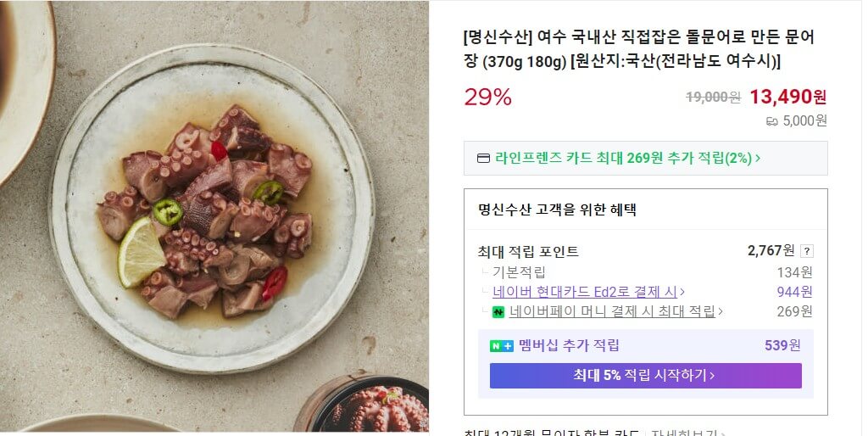This screenshot has width=868, height=436.
Task: Expand 네이버페이 머니 결제 chevron
Action: pyautogui.click(x=721, y=312)
